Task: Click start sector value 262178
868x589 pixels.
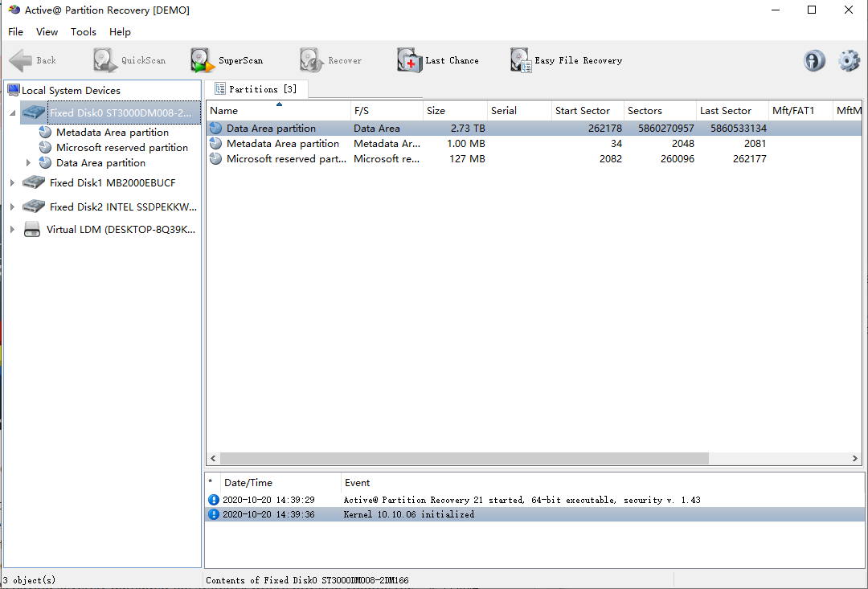Action: coord(605,129)
